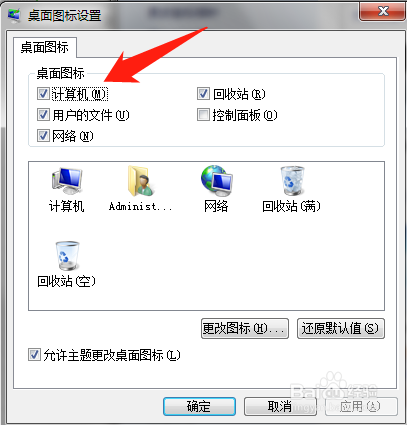Viewport: 407px width, 425px height.
Task: Switch to the 桌面图标 tab
Action: pos(45,47)
